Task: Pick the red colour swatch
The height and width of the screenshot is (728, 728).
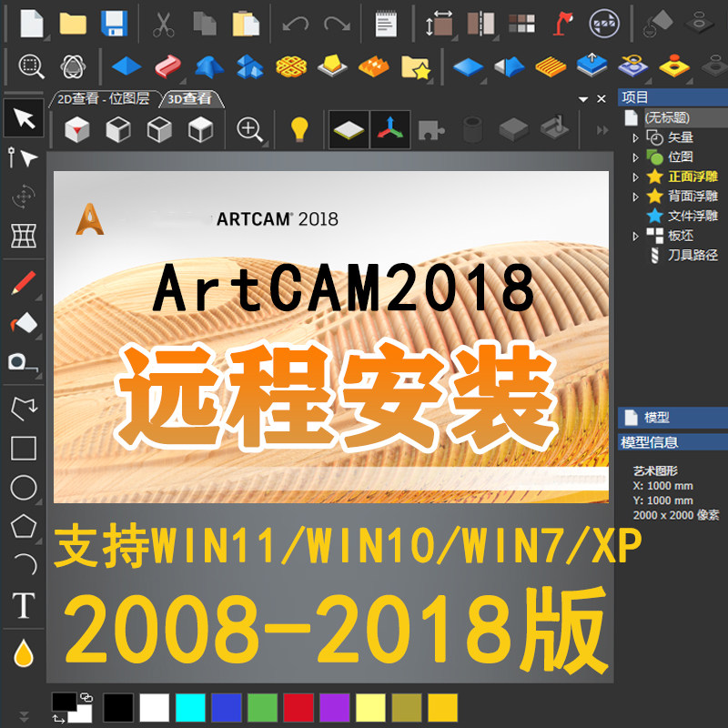Action: [298, 708]
